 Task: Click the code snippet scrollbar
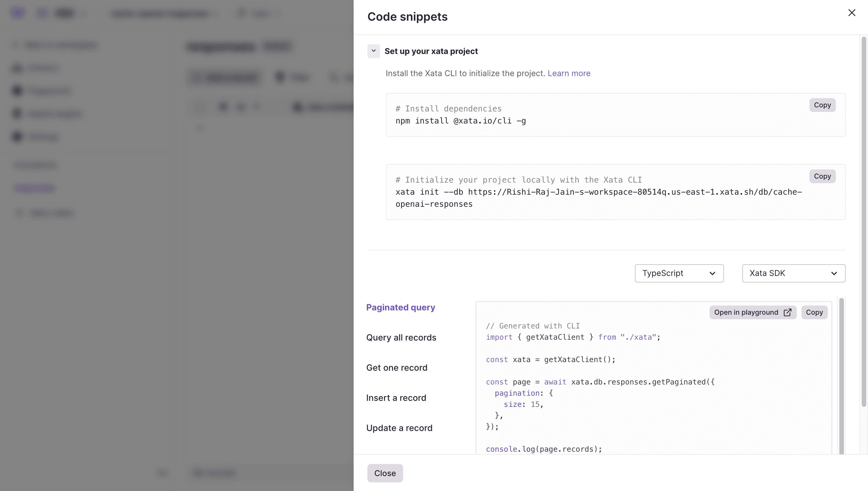pyautogui.click(x=841, y=376)
